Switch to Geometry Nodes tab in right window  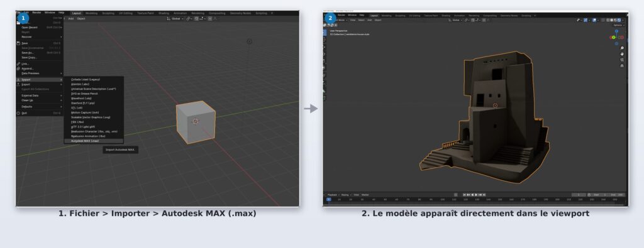tap(509, 16)
